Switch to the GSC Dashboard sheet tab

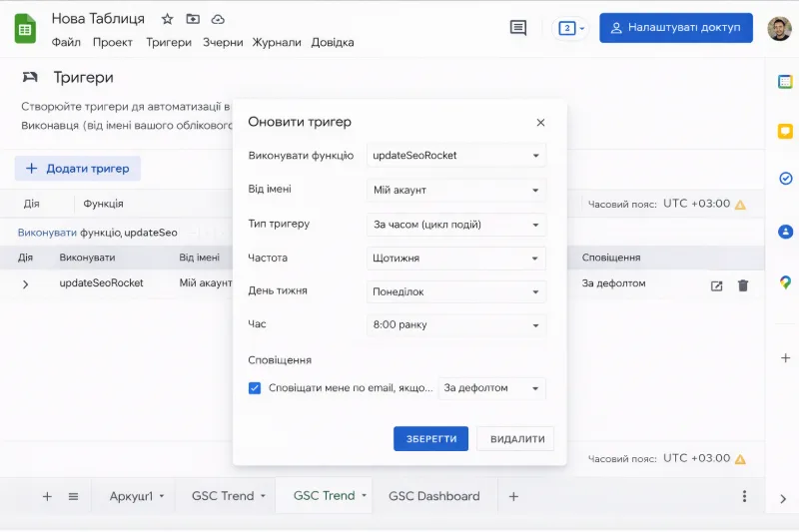433,496
